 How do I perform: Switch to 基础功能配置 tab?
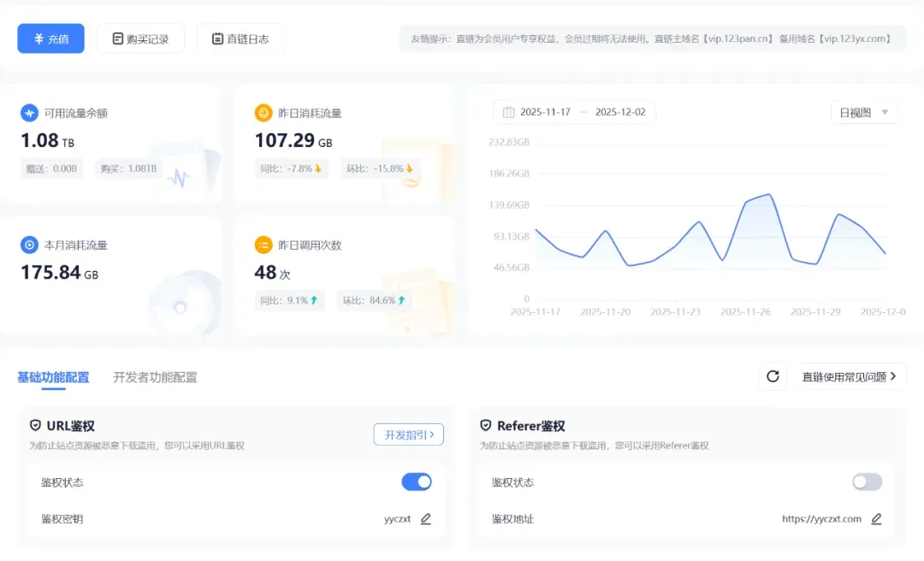(53, 377)
